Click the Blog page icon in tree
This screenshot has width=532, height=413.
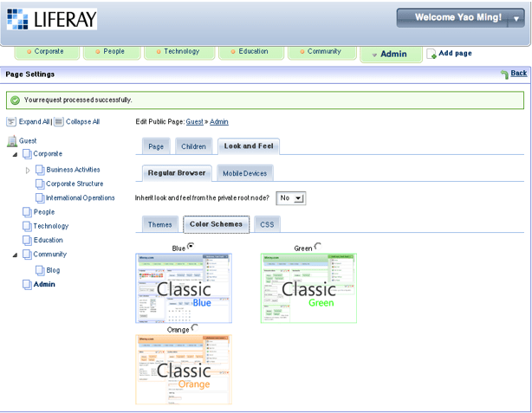click(40, 270)
